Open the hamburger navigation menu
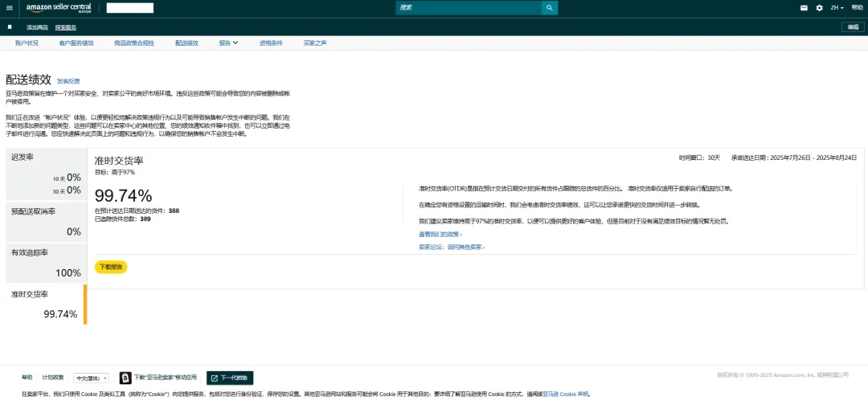This screenshot has width=868, height=401. point(10,8)
